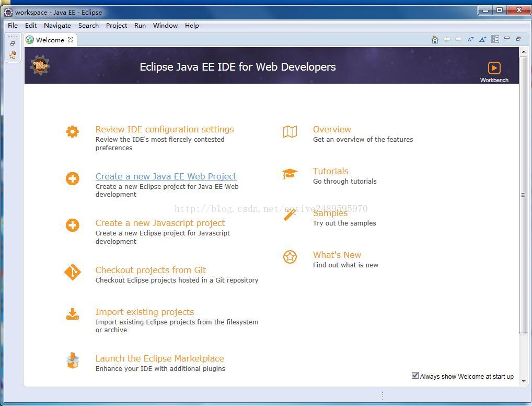Open the Tutorials link

[330, 171]
